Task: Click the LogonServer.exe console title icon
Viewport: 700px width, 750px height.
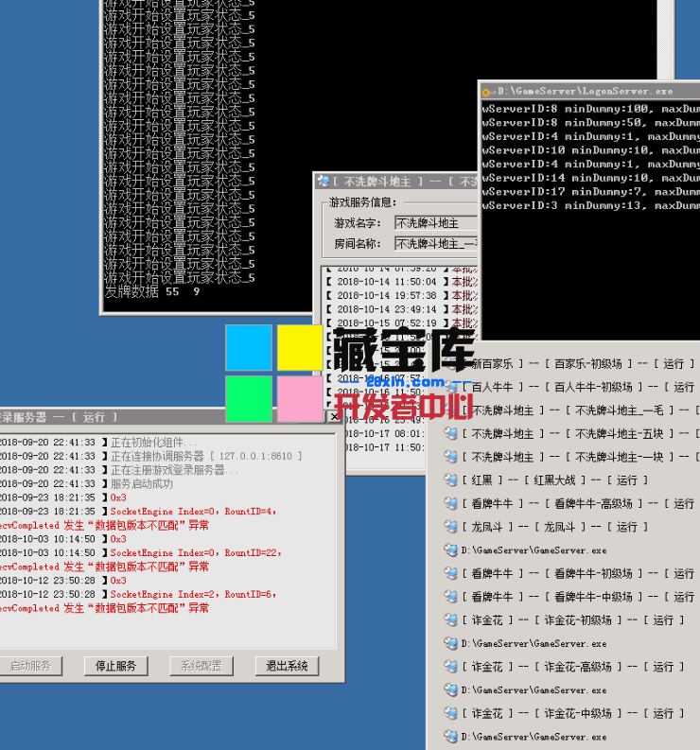Action: point(487,92)
